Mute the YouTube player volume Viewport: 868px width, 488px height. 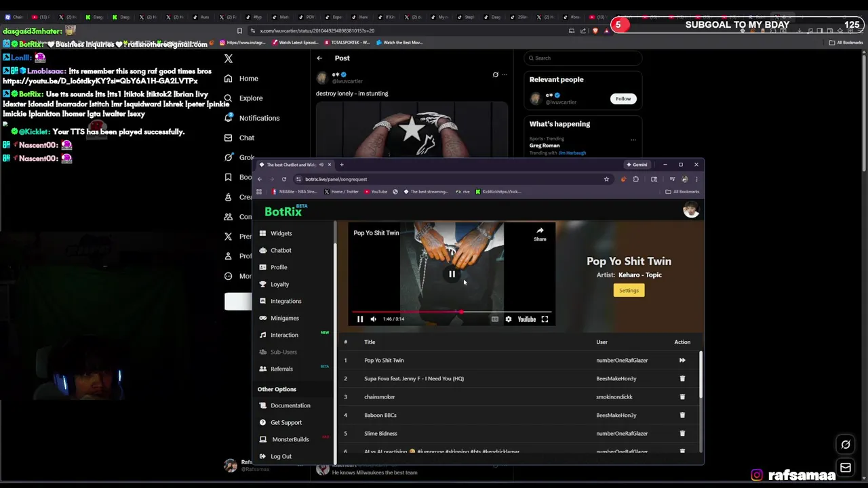(373, 319)
